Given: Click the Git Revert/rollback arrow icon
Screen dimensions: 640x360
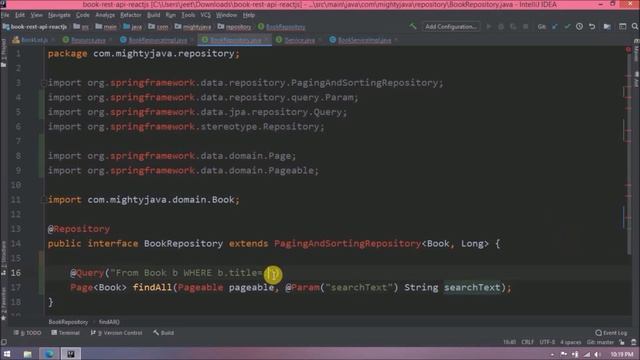Looking at the screenshot, I should click(592, 27).
